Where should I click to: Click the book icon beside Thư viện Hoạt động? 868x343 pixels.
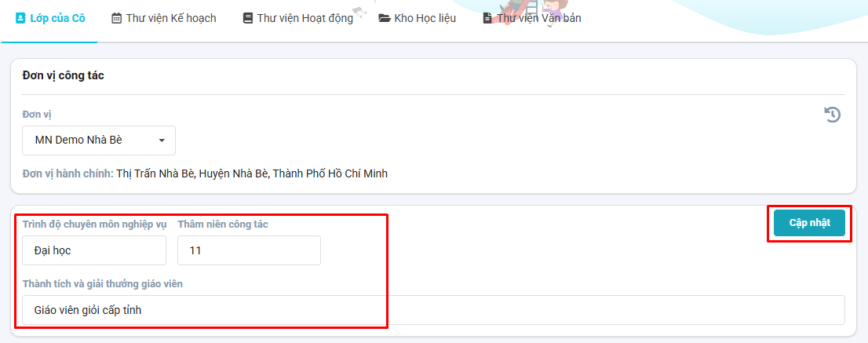[247, 18]
